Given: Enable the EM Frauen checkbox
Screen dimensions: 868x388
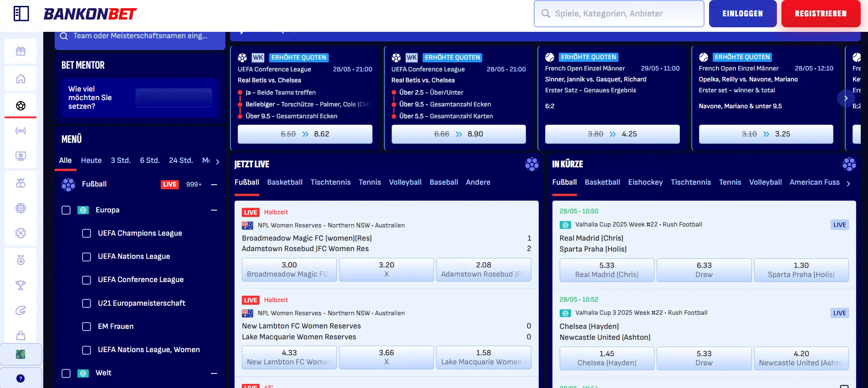Looking at the screenshot, I should [x=87, y=327].
